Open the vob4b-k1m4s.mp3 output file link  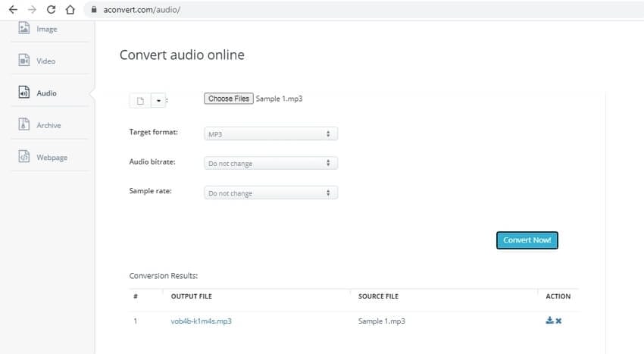(202, 321)
